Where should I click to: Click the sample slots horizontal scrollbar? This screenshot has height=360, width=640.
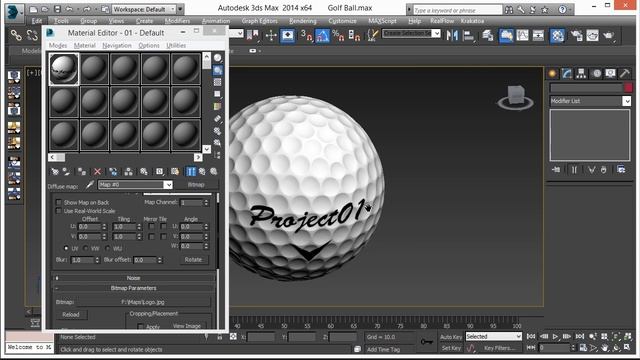[125, 157]
